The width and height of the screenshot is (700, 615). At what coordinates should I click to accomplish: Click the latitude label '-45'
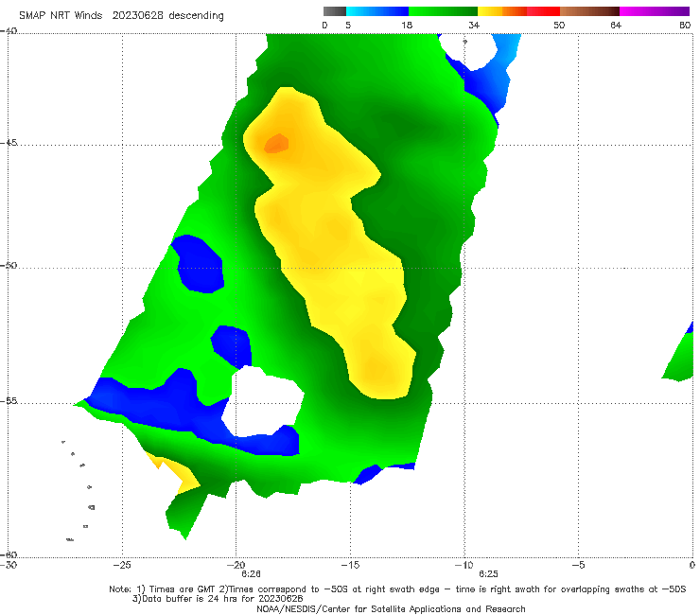[x=9, y=143]
